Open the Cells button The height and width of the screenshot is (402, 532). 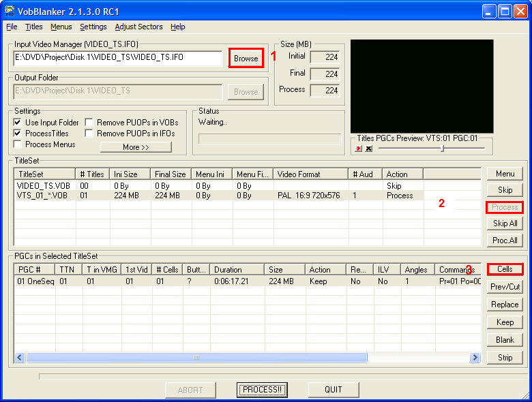coord(505,269)
